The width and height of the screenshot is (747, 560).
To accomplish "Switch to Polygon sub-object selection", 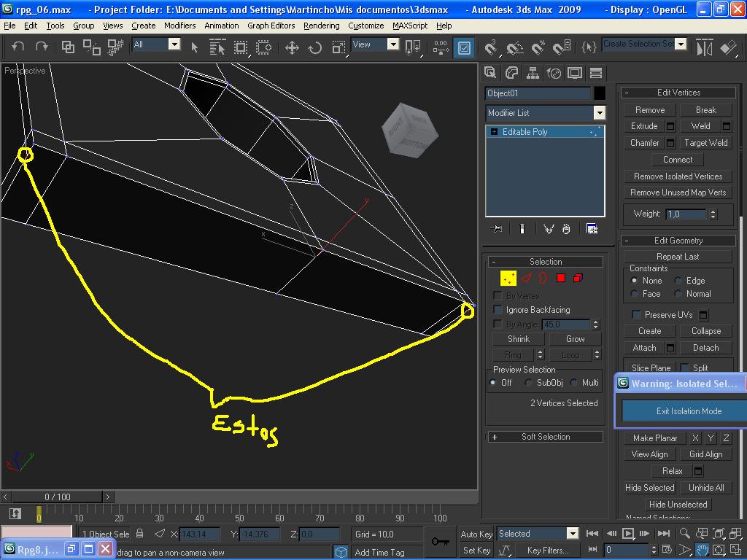I will (561, 278).
